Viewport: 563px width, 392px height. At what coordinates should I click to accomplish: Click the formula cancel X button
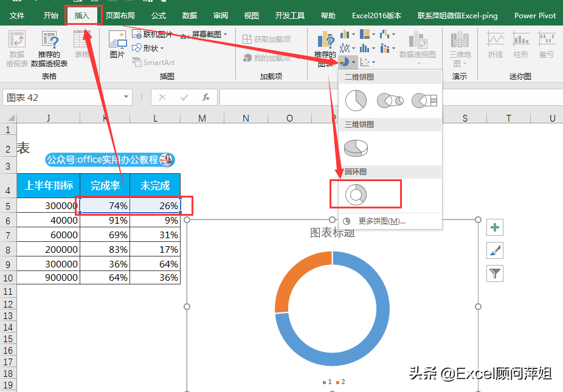click(162, 97)
